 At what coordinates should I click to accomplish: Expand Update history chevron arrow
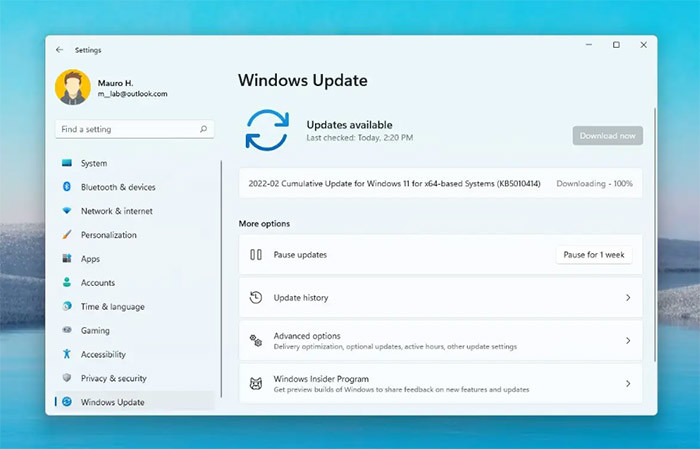[628, 298]
